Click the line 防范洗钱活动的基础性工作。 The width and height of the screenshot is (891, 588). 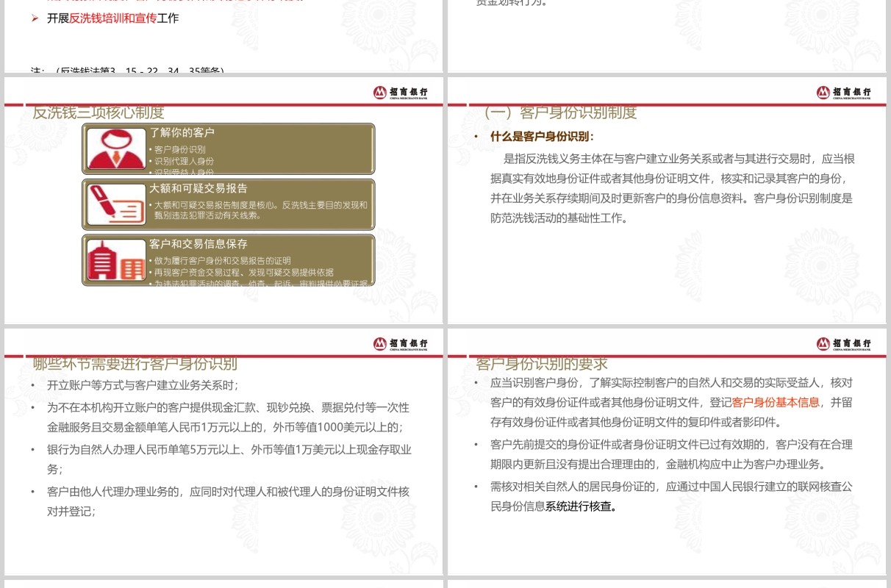(559, 218)
